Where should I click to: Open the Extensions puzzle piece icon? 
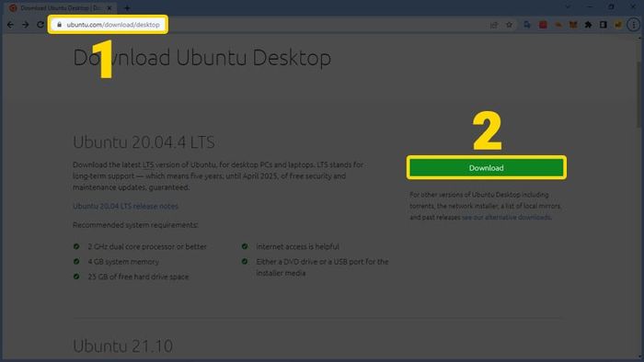pyautogui.click(x=588, y=25)
